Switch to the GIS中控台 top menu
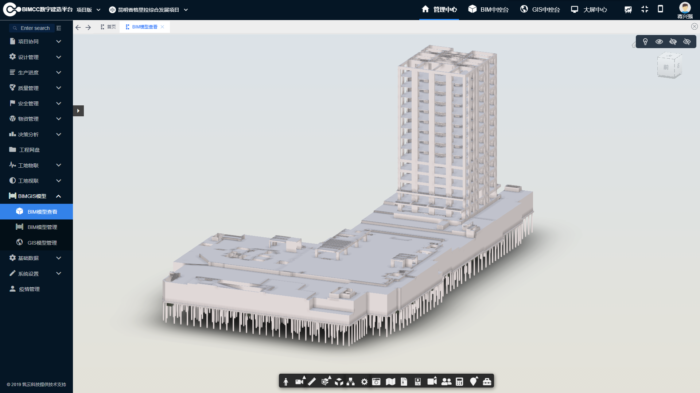This screenshot has height=393, width=700. click(540, 9)
